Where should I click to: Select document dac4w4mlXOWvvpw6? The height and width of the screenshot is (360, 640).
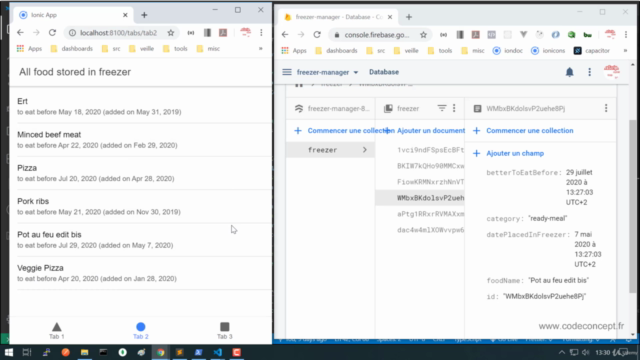point(430,230)
